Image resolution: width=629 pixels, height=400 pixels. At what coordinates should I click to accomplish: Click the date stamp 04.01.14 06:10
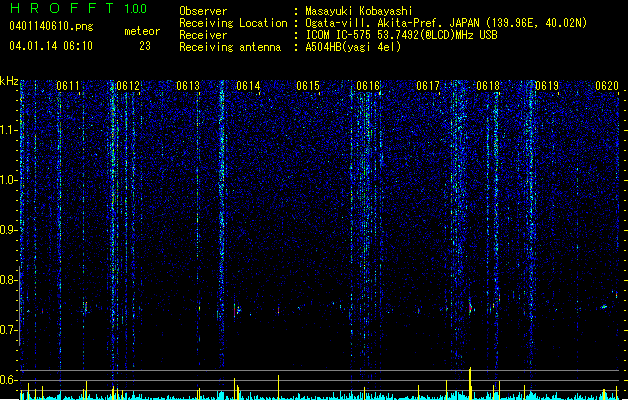click(x=51, y=46)
